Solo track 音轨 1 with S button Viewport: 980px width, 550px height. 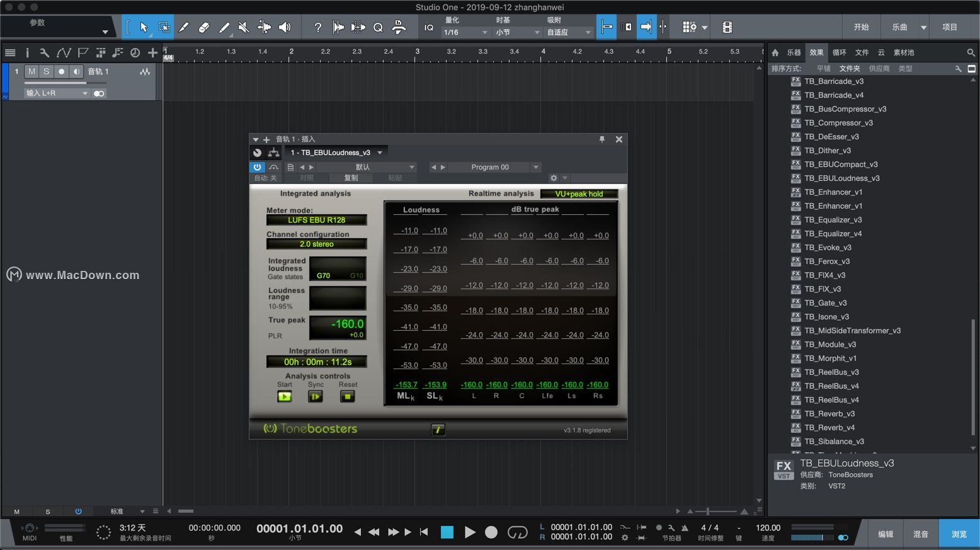point(46,72)
